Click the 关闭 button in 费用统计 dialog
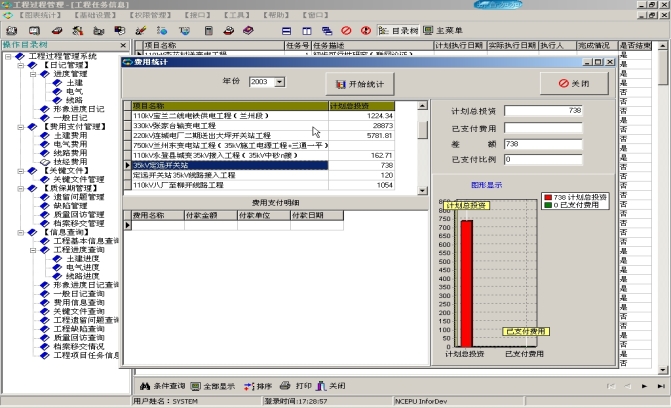Viewport: 671px width, 408px height. [x=574, y=83]
